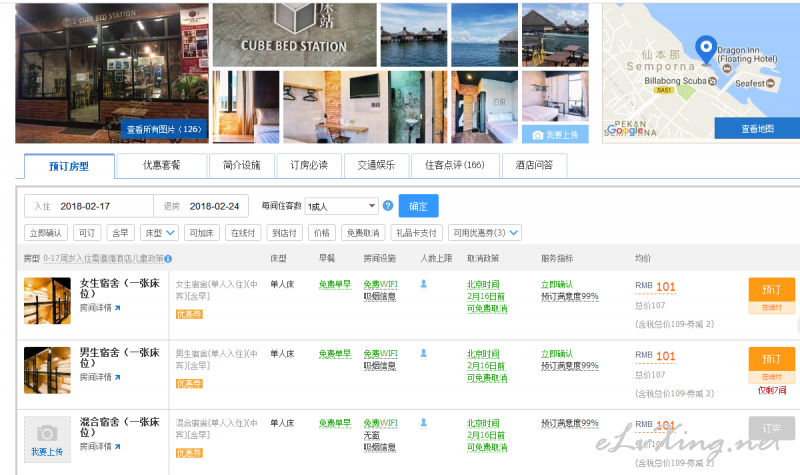Image resolution: width=800 pixels, height=475 pixels.
Task: Click 吸烟信息 link in 女生宿舍 row
Action: click(380, 296)
